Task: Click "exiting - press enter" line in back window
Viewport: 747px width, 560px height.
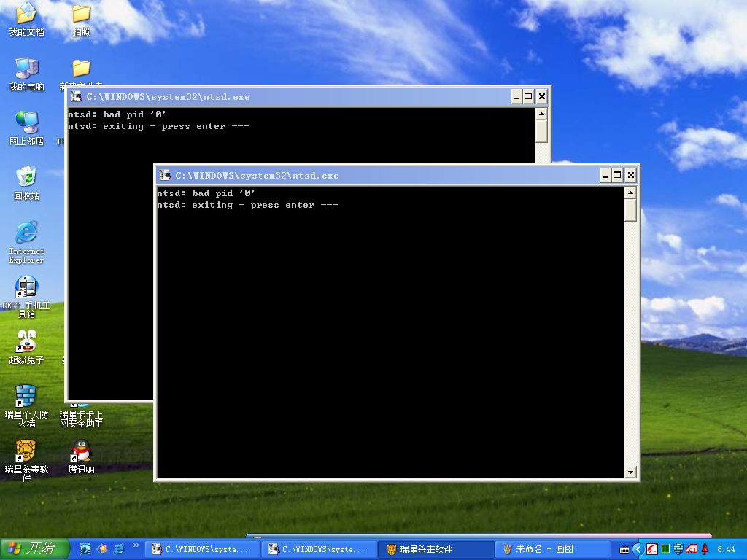Action: pos(158,126)
